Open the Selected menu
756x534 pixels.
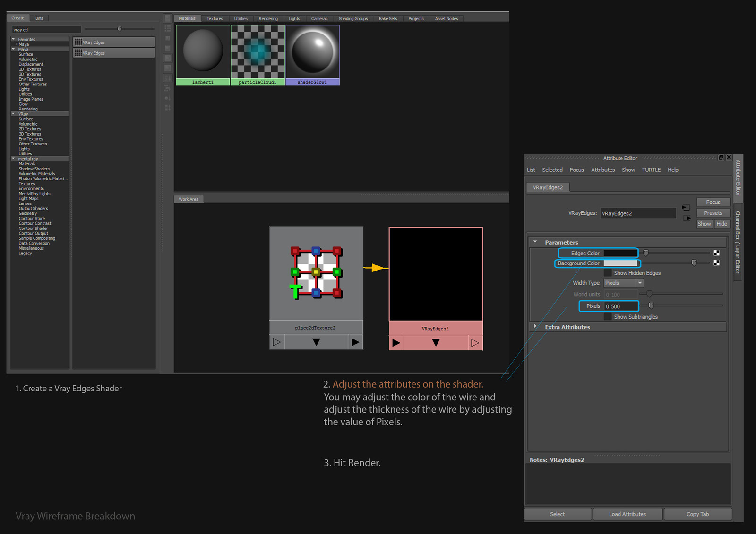[x=552, y=170]
